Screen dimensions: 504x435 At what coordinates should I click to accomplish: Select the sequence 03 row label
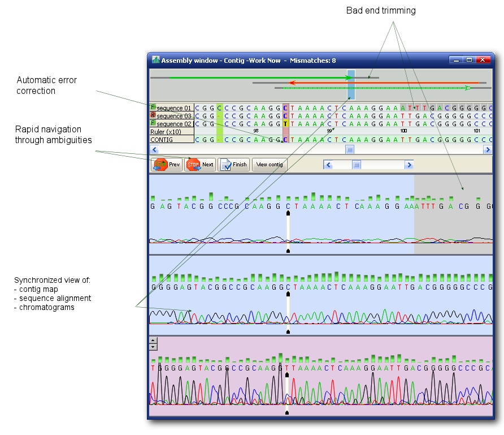coord(172,116)
